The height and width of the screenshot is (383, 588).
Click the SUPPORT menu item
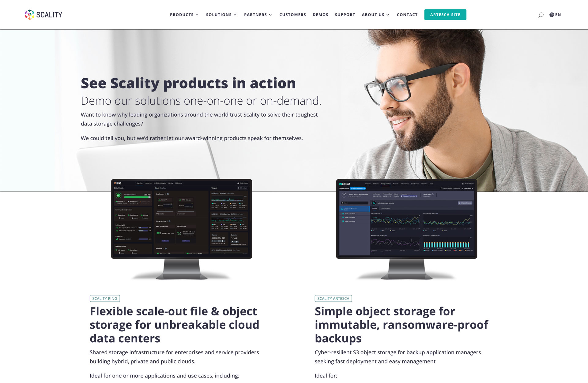click(345, 15)
